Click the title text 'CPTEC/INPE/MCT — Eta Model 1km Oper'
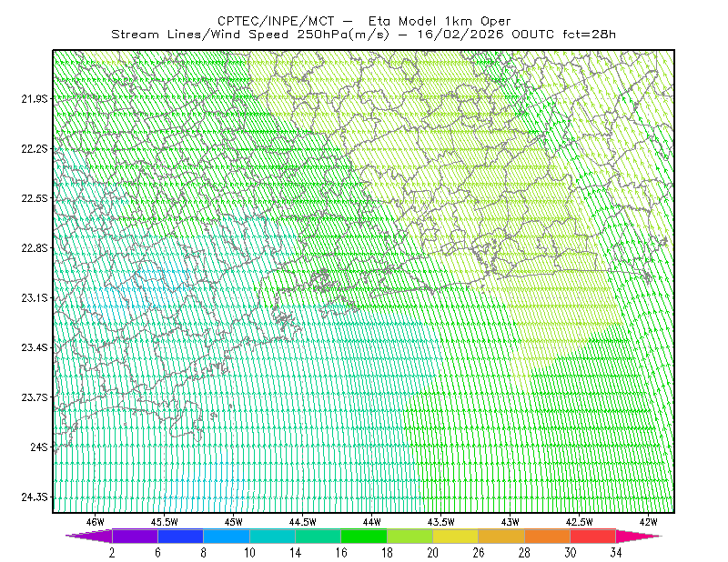 (x=365, y=21)
